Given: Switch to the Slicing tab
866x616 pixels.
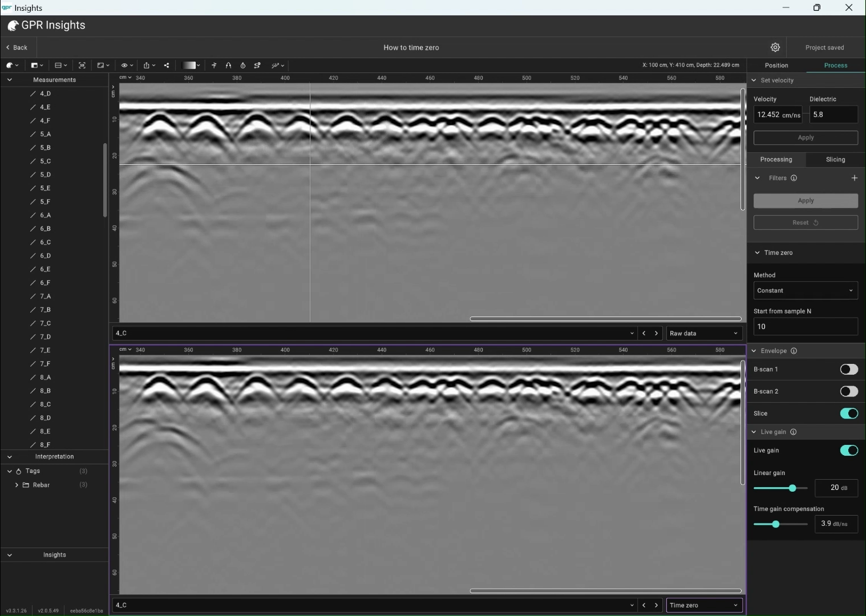Looking at the screenshot, I should coord(835,160).
